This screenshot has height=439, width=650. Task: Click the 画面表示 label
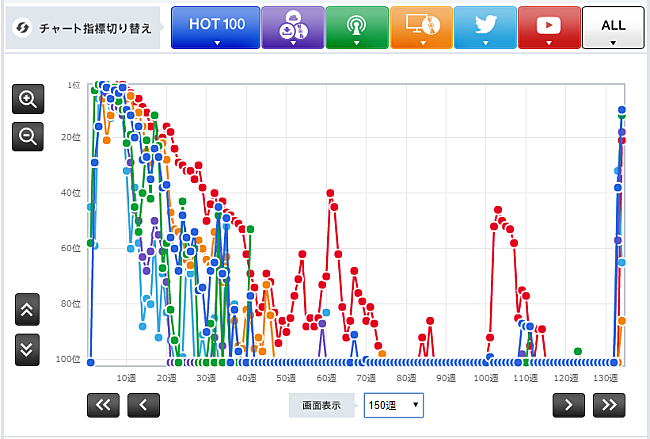coord(321,405)
